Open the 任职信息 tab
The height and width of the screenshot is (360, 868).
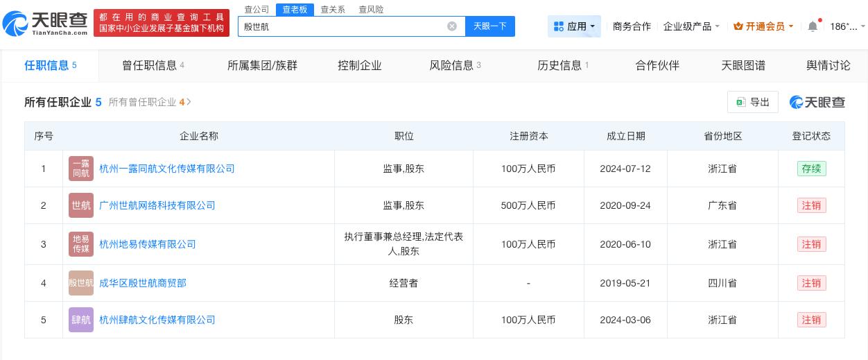click(x=51, y=65)
